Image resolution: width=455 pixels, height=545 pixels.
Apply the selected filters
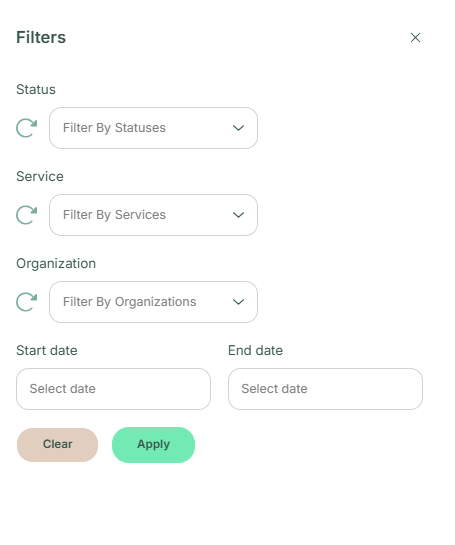click(153, 445)
